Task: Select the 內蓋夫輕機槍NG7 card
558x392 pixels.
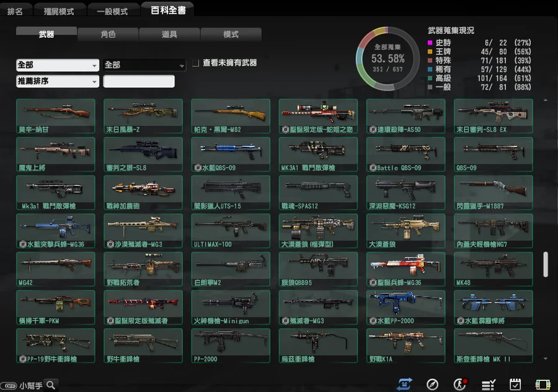Action: click(x=494, y=231)
